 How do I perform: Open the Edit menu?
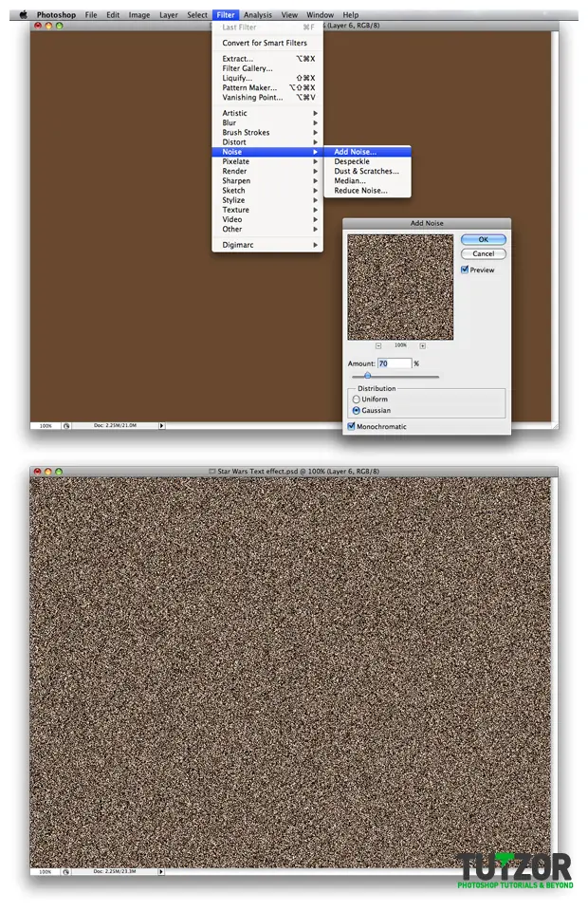point(113,14)
